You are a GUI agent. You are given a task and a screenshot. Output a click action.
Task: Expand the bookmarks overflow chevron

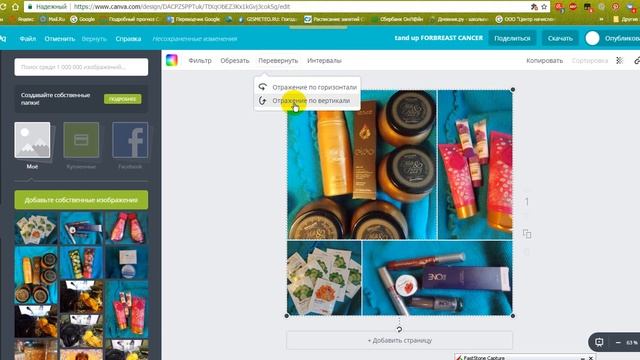click(x=602, y=19)
